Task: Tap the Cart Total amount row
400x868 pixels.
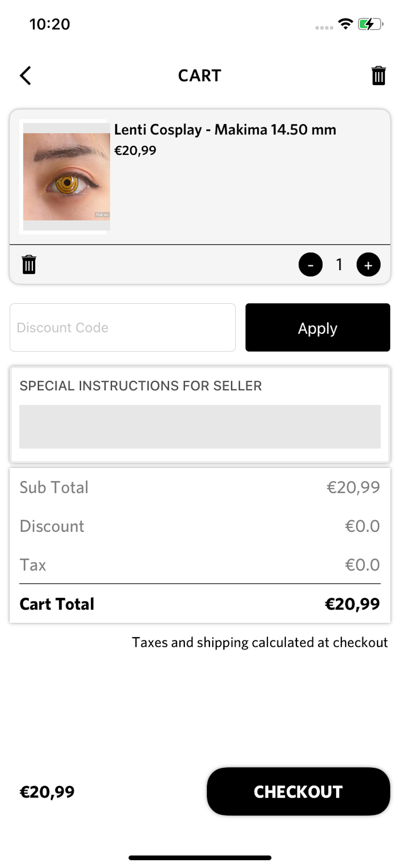Action: (x=200, y=604)
